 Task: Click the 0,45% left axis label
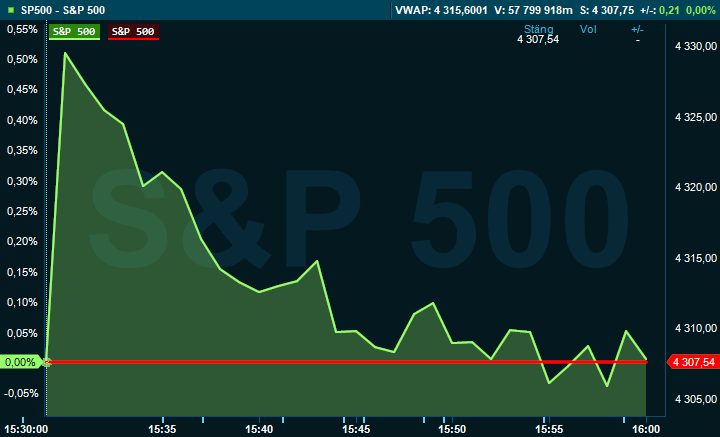22,90
